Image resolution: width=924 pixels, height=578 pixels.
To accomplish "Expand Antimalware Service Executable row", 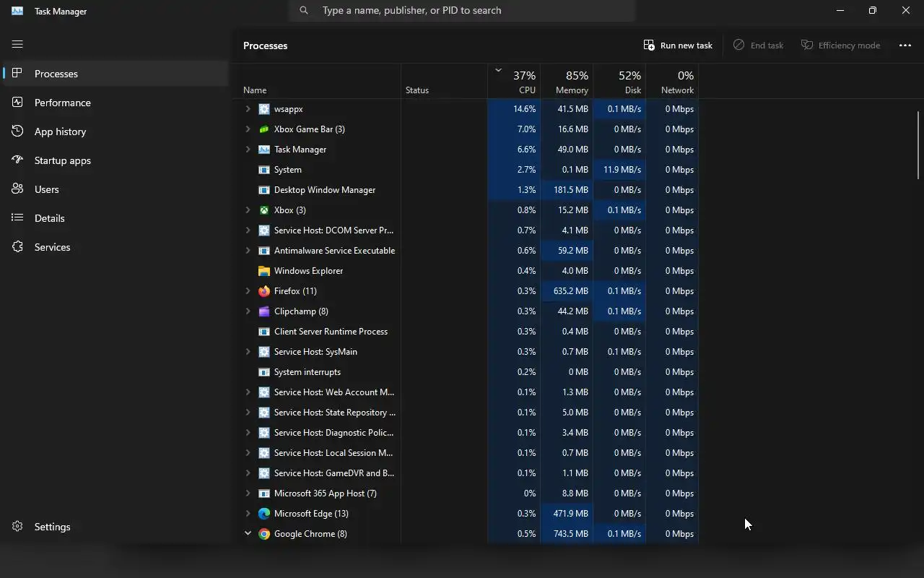I will click(248, 251).
